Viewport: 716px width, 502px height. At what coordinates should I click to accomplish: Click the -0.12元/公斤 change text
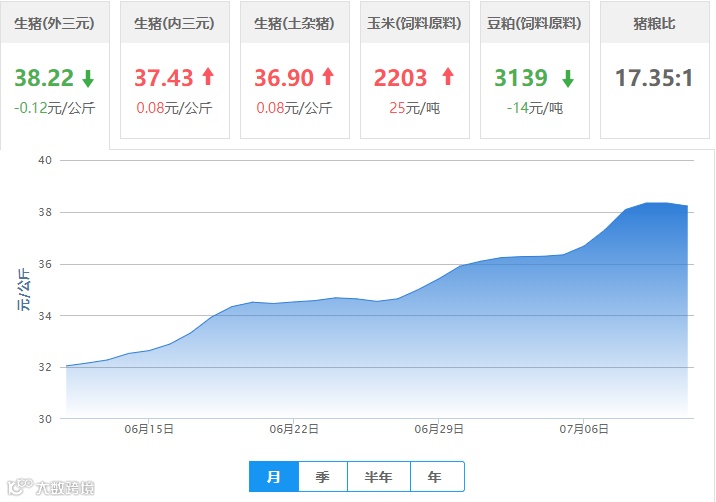[x=55, y=108]
